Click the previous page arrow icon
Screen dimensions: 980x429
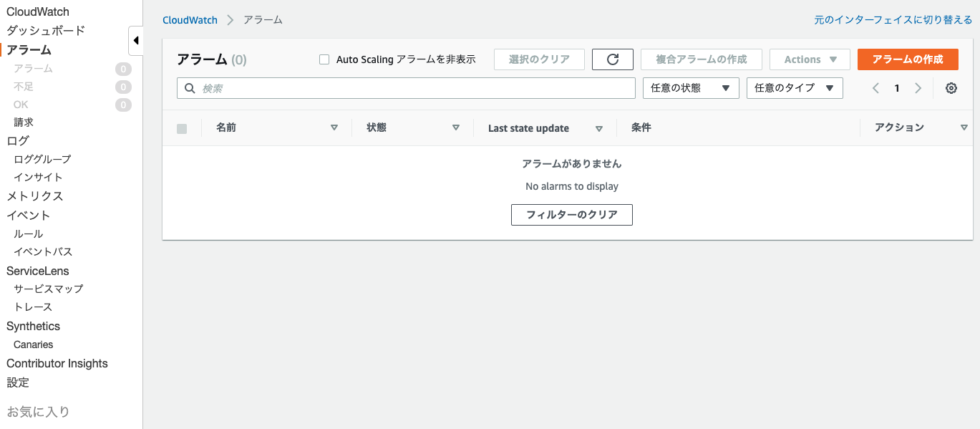pyautogui.click(x=875, y=88)
